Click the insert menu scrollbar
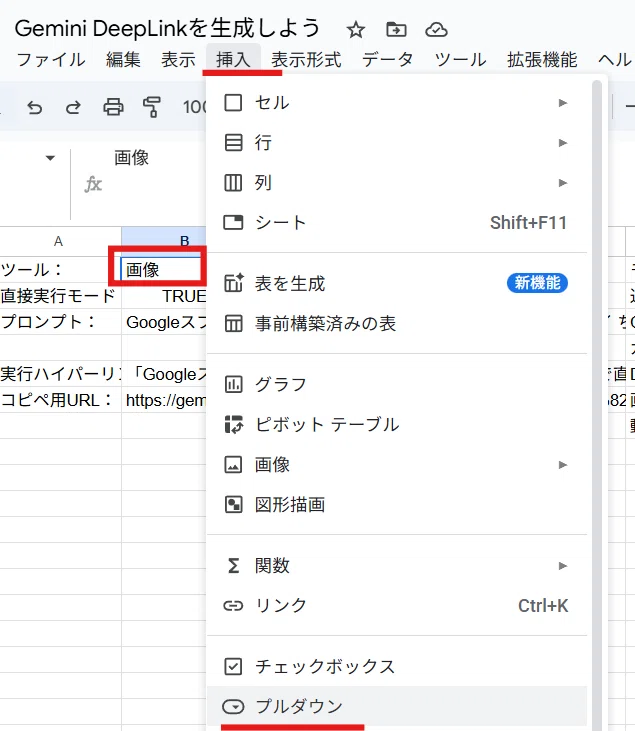635x731 pixels. click(597, 406)
